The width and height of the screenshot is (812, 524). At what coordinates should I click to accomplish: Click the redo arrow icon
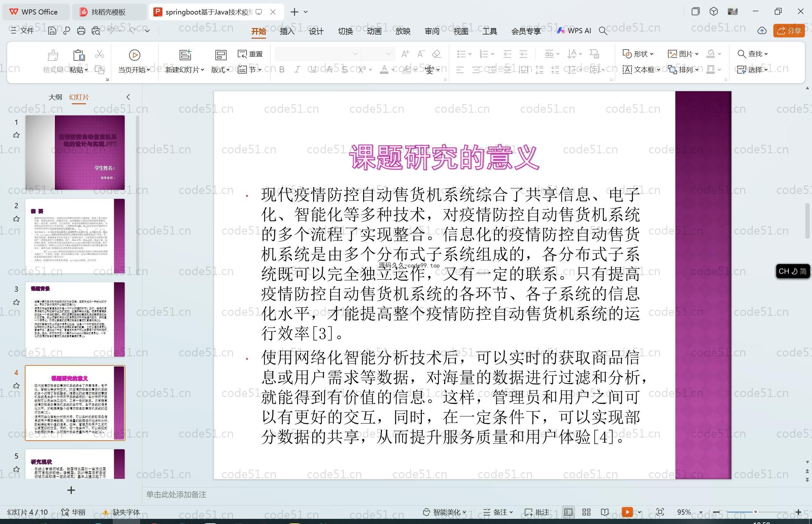[133, 31]
